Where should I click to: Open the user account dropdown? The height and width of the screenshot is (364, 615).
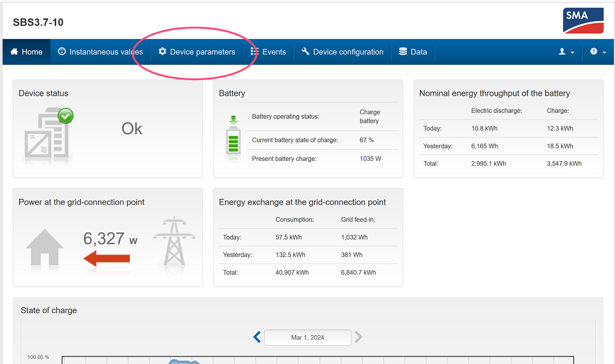pyautogui.click(x=566, y=52)
